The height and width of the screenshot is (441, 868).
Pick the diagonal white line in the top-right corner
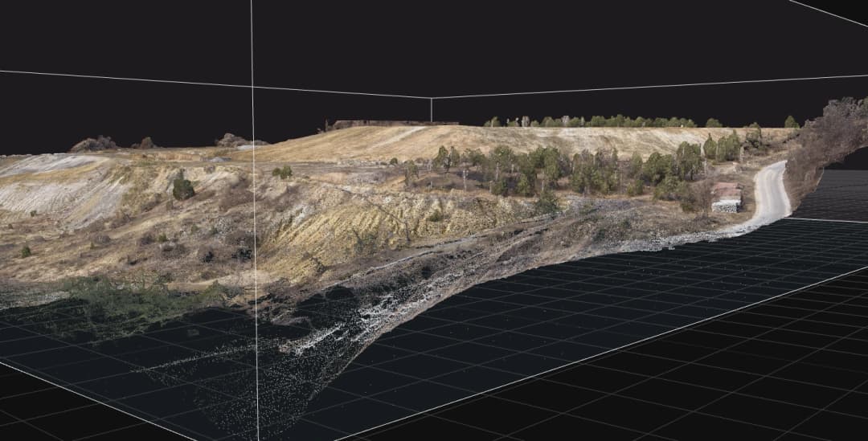click(828, 12)
